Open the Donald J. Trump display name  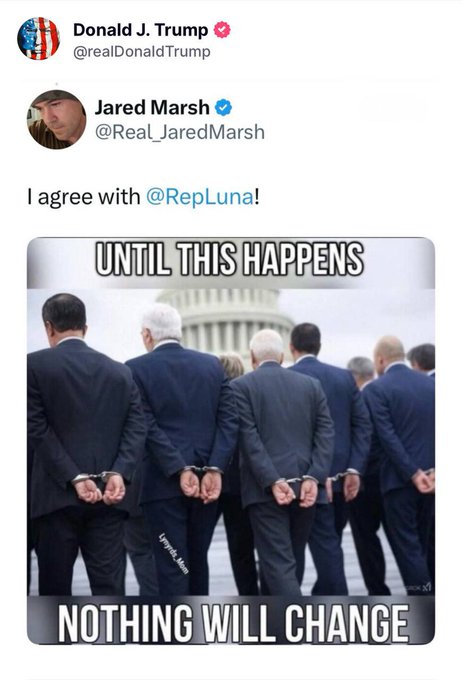tap(141, 30)
